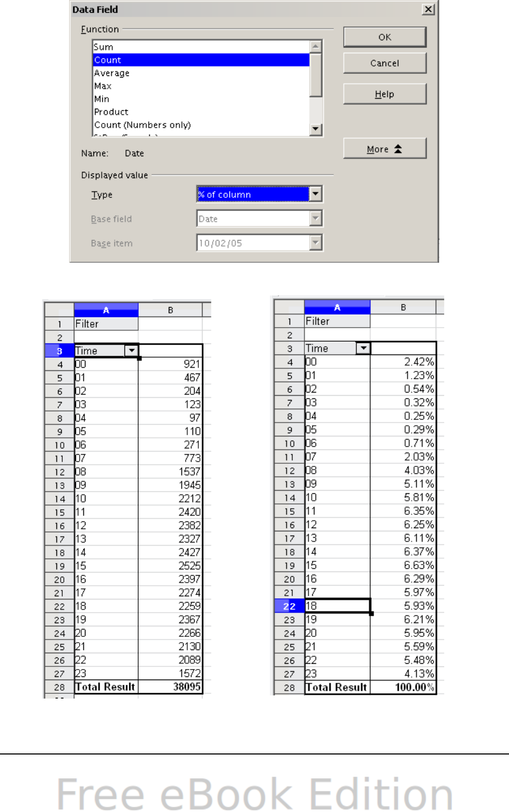509x812 pixels.
Task: Click Total Result label in left sheet
Action: coord(106,687)
